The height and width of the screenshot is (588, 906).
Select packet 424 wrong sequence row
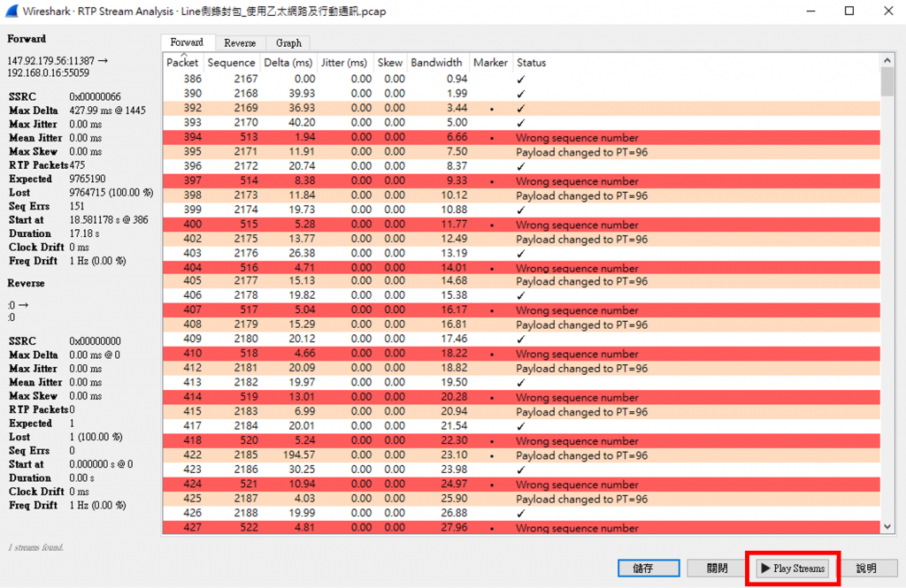click(521, 484)
